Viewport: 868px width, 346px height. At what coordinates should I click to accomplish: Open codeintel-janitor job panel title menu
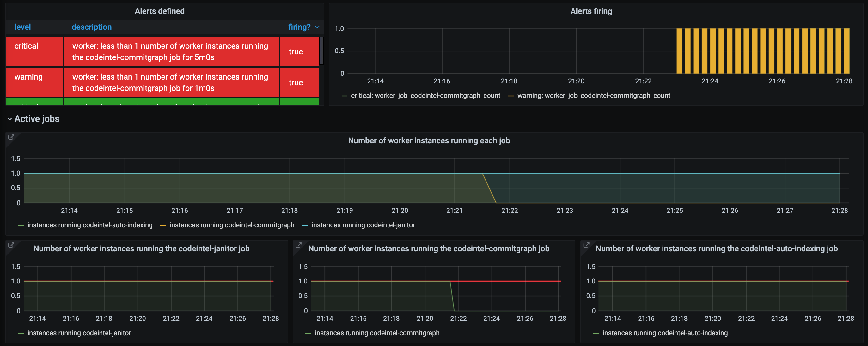coord(142,249)
